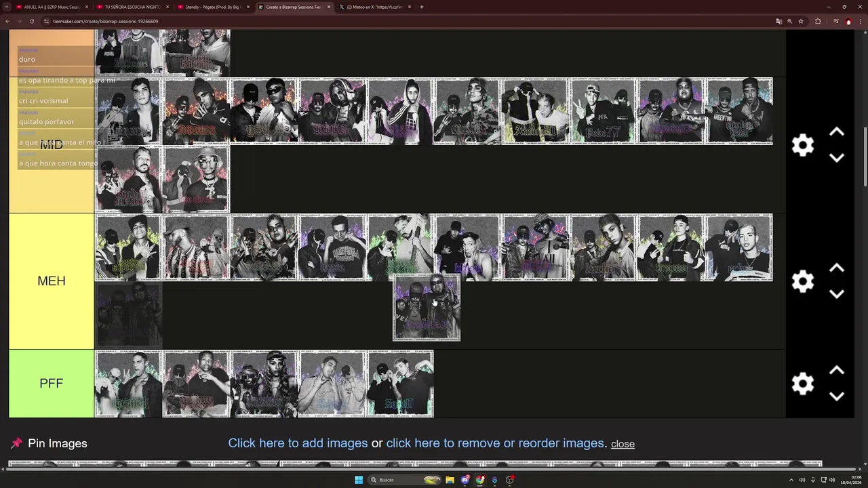Expand the tab search dropdown arrow
The height and width of the screenshot is (488, 868).
[x=7, y=7]
